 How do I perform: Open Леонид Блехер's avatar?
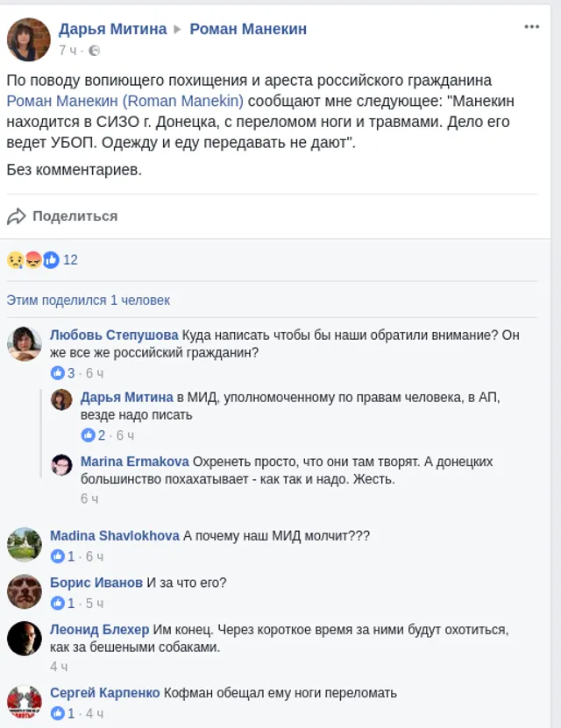[x=25, y=638]
